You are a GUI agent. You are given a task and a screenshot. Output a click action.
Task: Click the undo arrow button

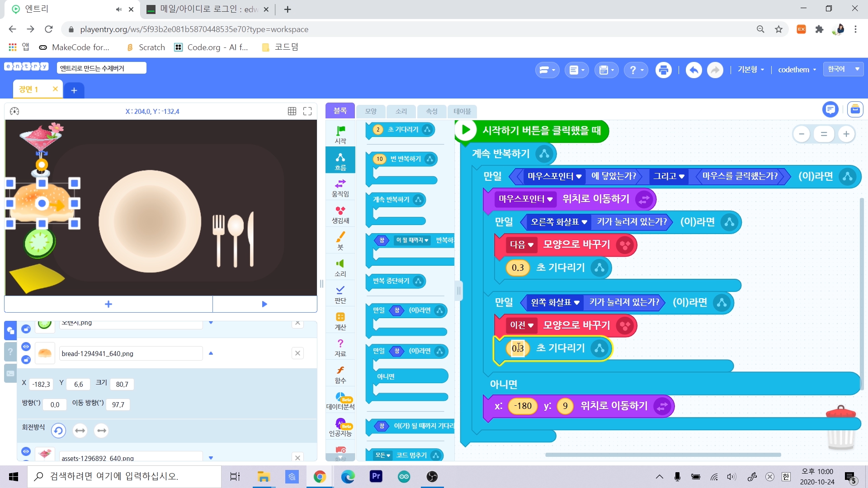click(x=693, y=70)
